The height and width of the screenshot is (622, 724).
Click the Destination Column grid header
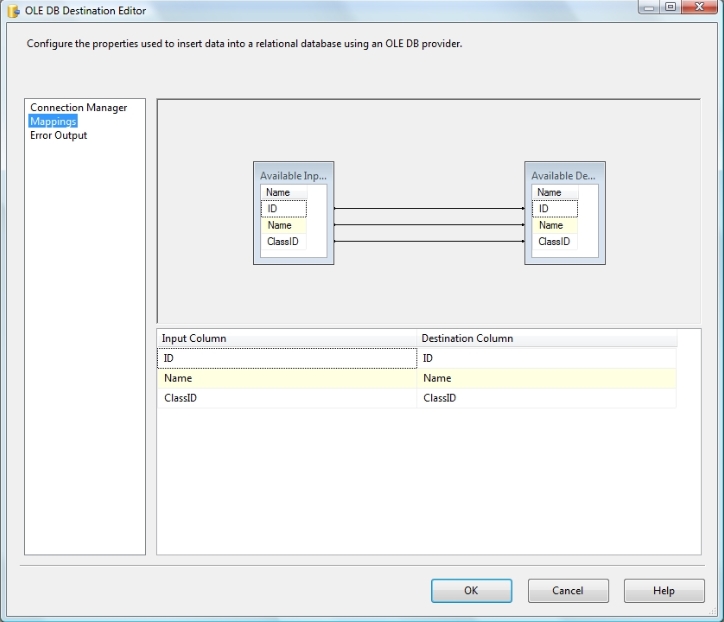pyautogui.click(x=547, y=338)
